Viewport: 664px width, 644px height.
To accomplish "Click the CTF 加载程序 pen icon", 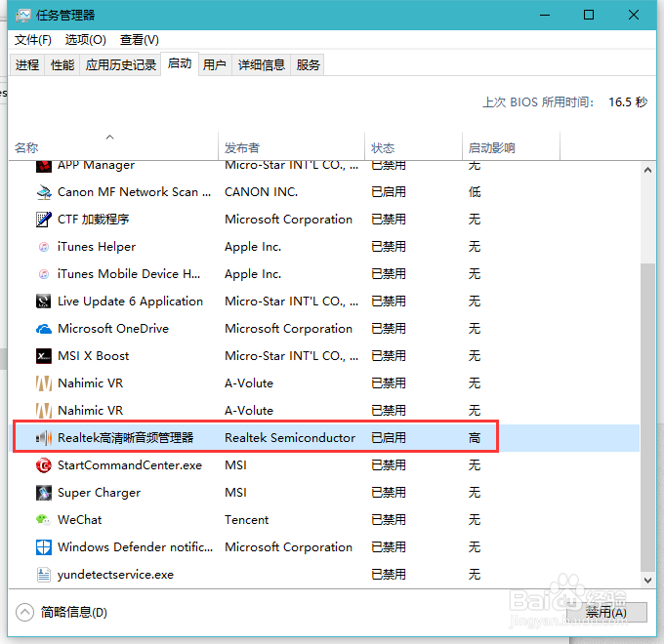I will (44, 220).
